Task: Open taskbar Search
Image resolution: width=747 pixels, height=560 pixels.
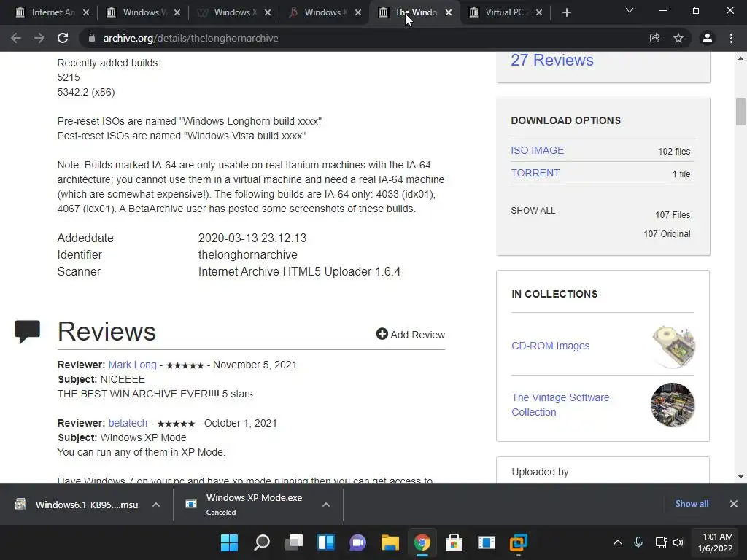Action: pyautogui.click(x=262, y=542)
